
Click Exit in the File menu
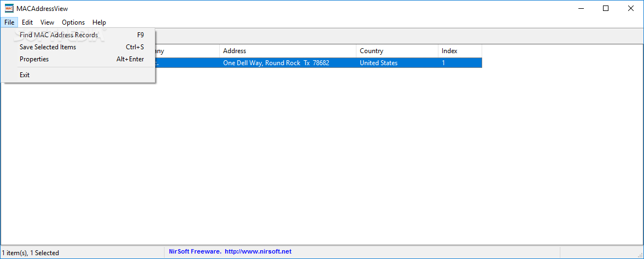(78, 75)
